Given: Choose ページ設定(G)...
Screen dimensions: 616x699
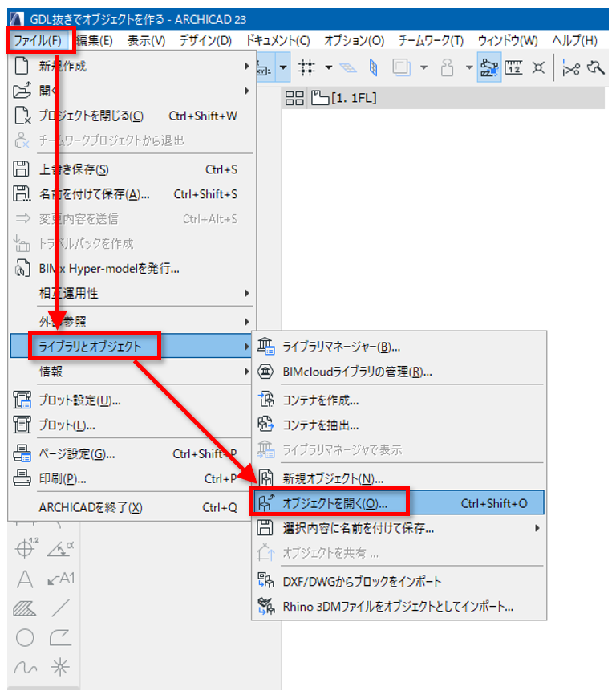Looking at the screenshot, I should pos(132,453).
